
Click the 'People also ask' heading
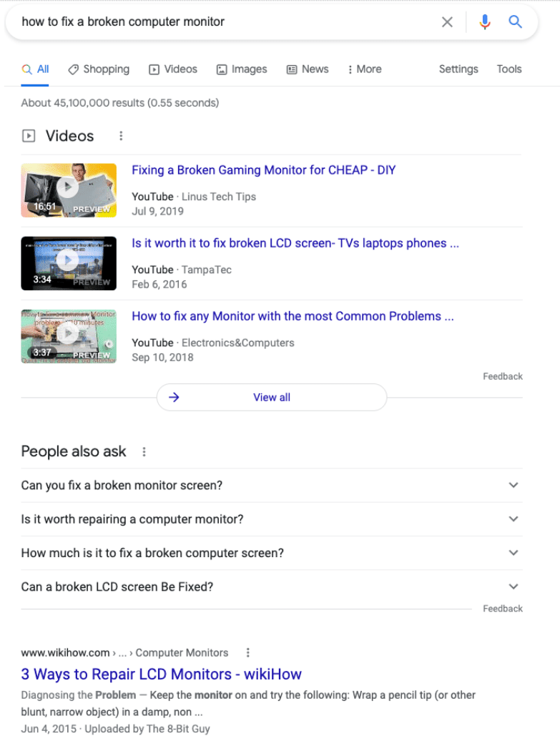[x=74, y=451]
